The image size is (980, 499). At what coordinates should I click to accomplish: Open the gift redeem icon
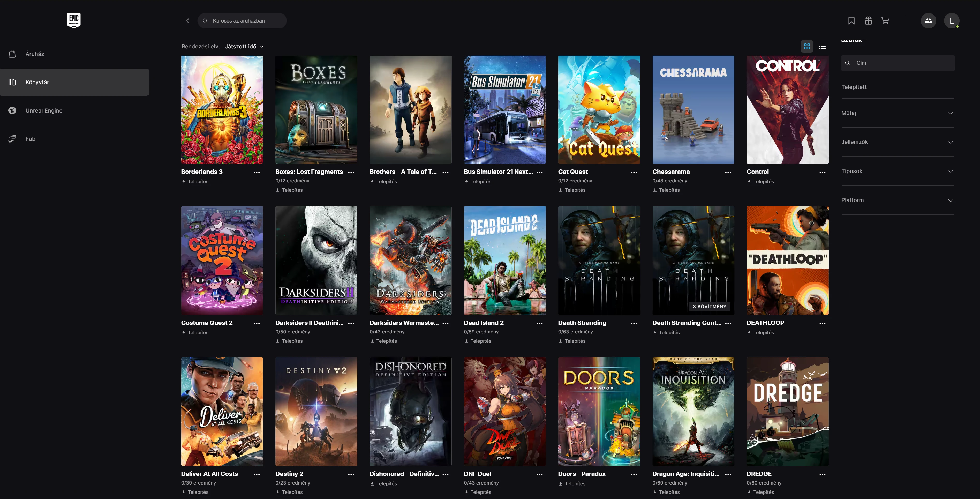click(x=868, y=20)
